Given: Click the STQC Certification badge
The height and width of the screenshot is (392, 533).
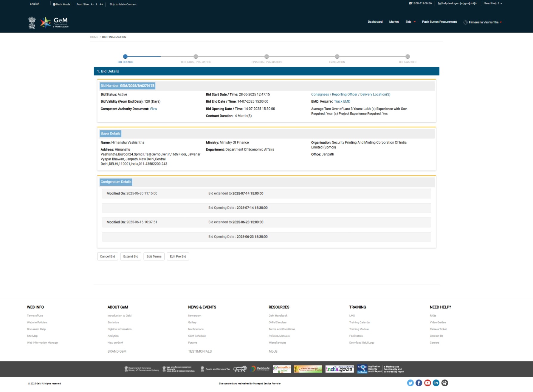Looking at the screenshot, I should coord(362,369).
